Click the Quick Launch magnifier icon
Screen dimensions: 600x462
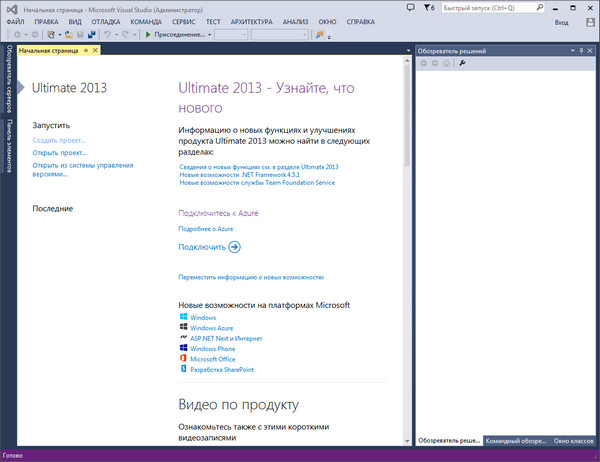pos(540,7)
